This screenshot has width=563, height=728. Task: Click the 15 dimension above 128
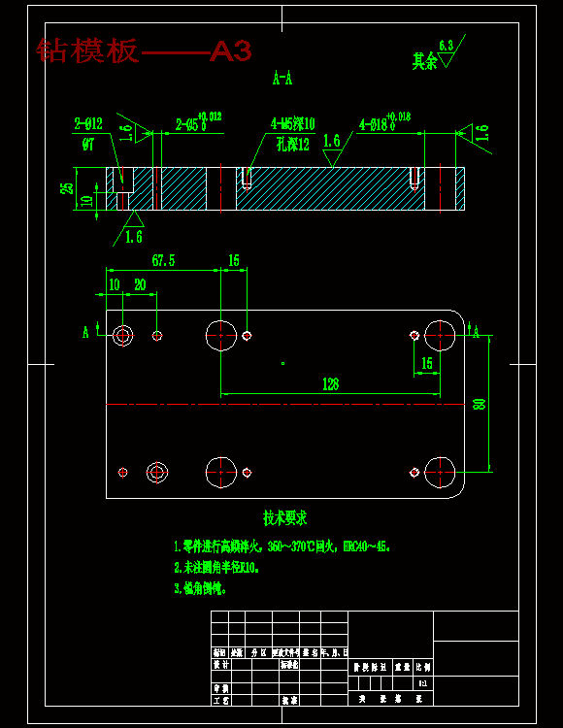(427, 363)
